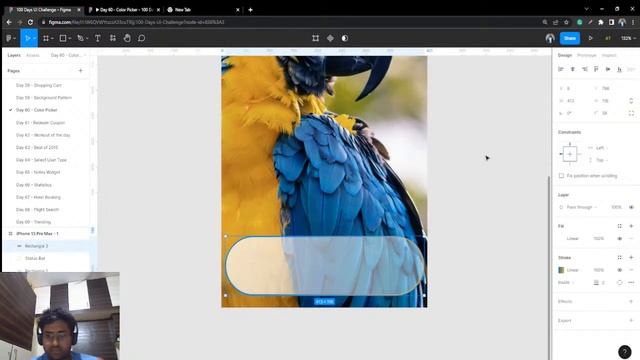Open the Resources tool
The width and height of the screenshot is (640, 360).
click(x=113, y=38)
